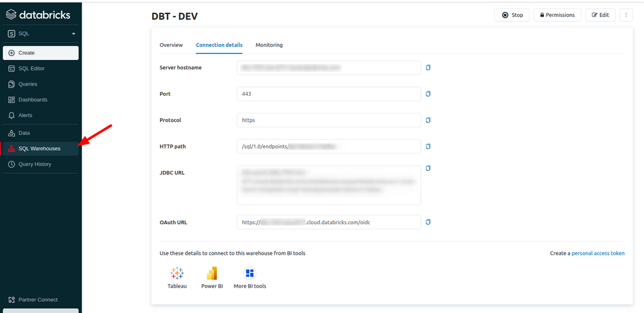Click the Data shapes icon

pyautogui.click(x=12, y=133)
